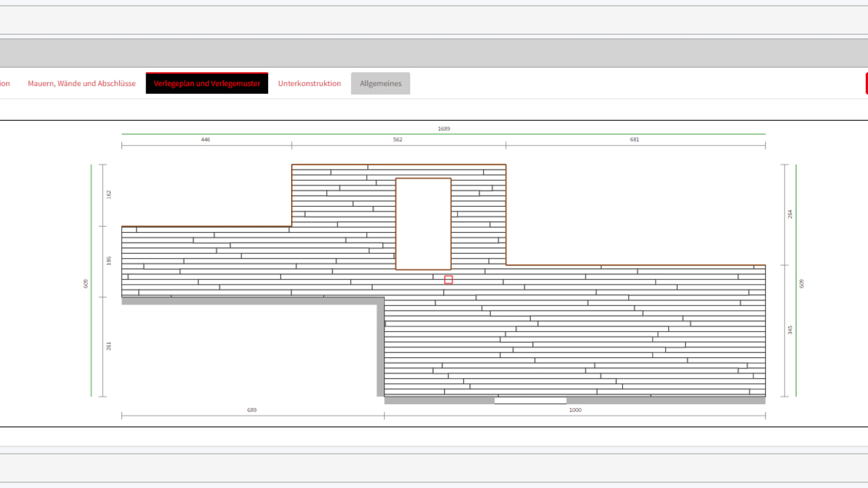Click the 345 right dimension label

(790, 330)
